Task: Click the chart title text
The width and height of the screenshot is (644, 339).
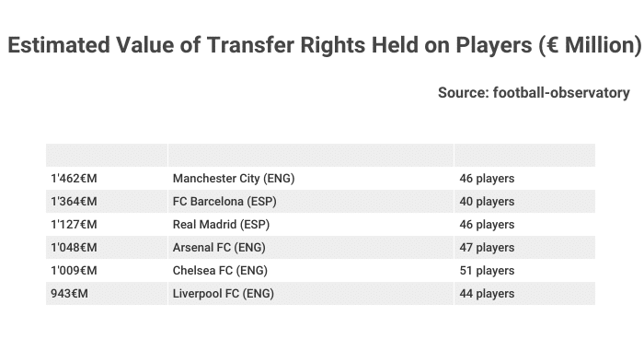Action: pos(325,45)
